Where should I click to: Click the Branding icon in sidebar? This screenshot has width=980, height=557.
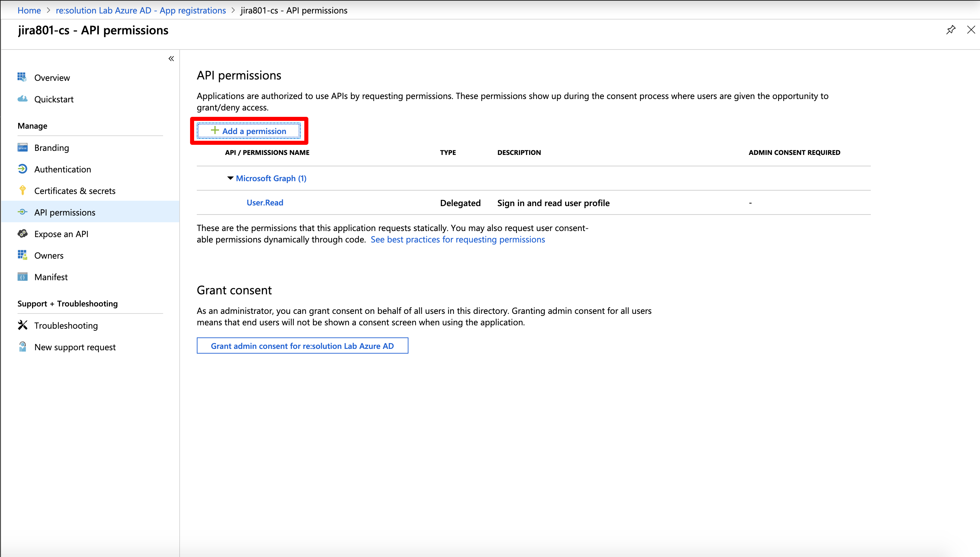point(22,148)
